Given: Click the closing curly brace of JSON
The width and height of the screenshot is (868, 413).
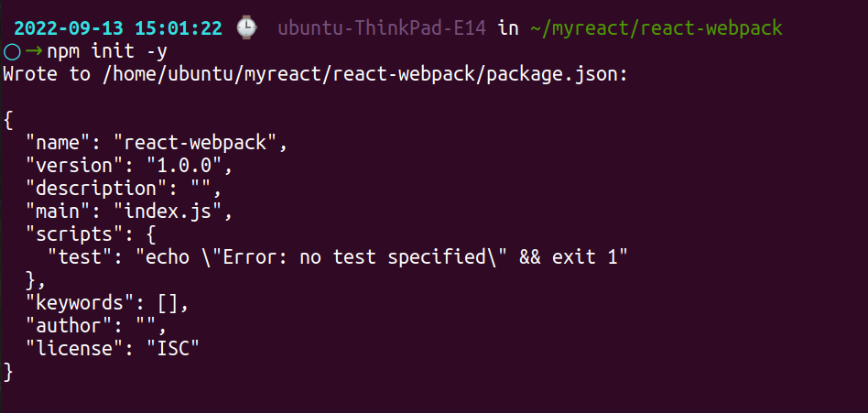Looking at the screenshot, I should [8, 372].
